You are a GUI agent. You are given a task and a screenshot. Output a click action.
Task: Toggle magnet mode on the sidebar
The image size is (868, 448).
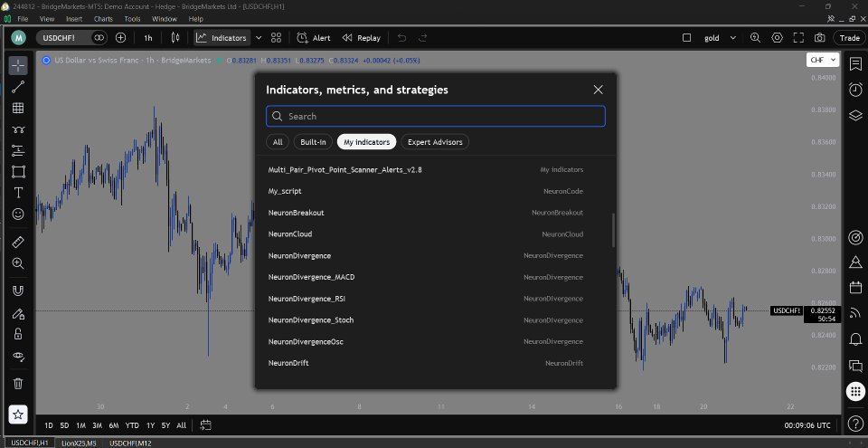pyautogui.click(x=18, y=291)
